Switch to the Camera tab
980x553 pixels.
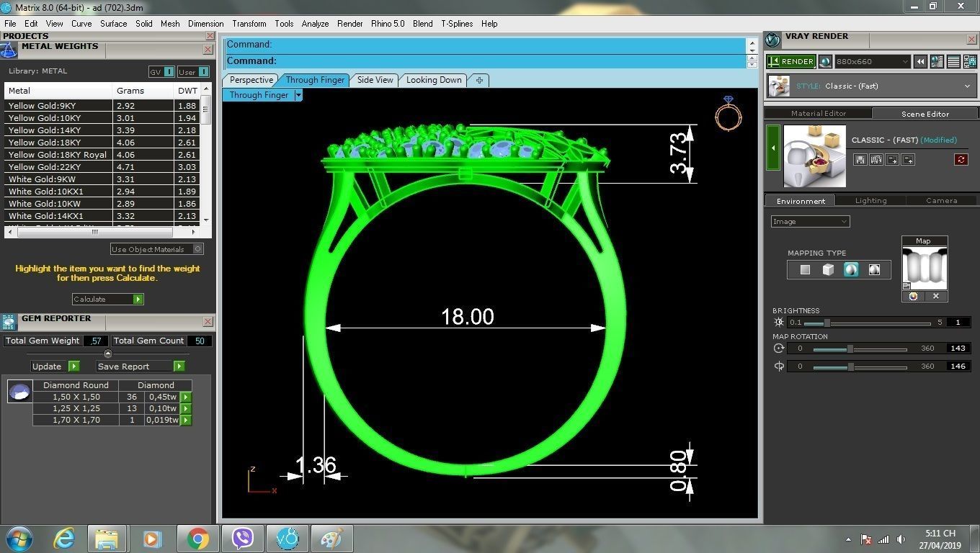click(941, 201)
